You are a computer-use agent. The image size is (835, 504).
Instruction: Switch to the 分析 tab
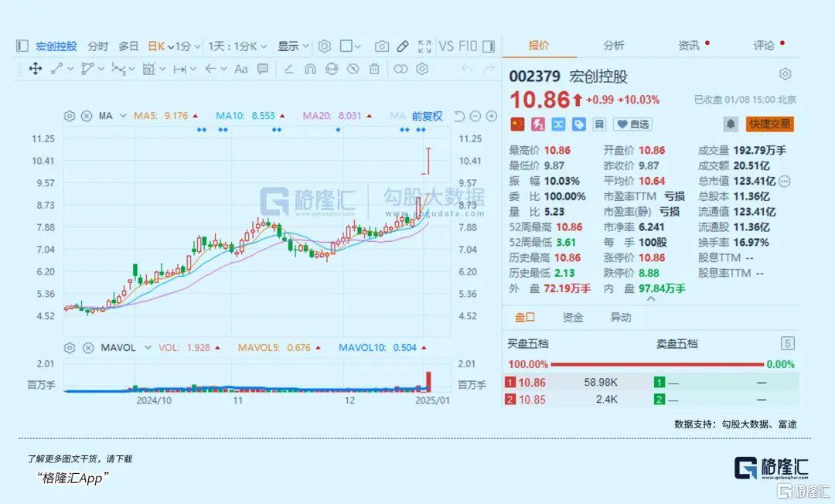click(614, 46)
